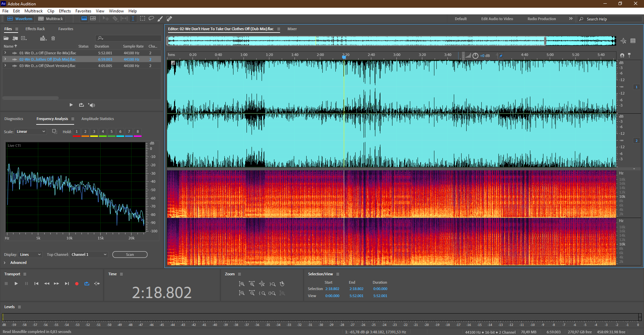Expand the Advanced section
This screenshot has height=335, width=644.
click(5, 263)
